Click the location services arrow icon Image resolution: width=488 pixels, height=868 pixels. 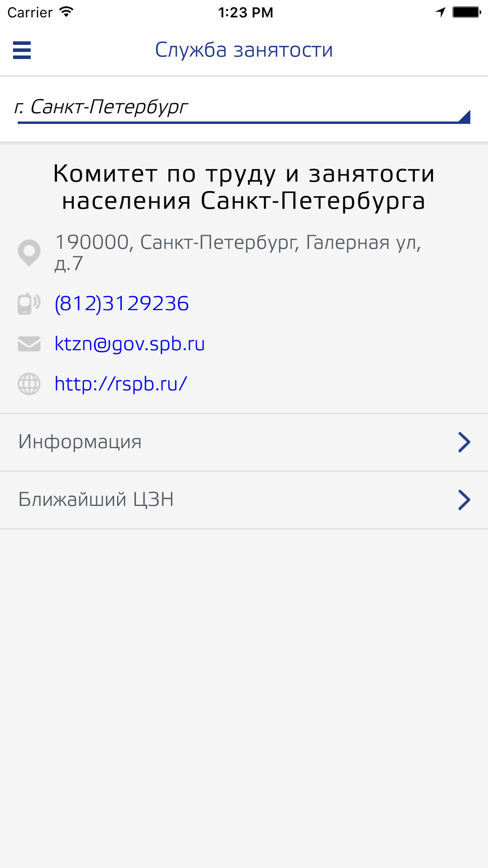coord(441,12)
